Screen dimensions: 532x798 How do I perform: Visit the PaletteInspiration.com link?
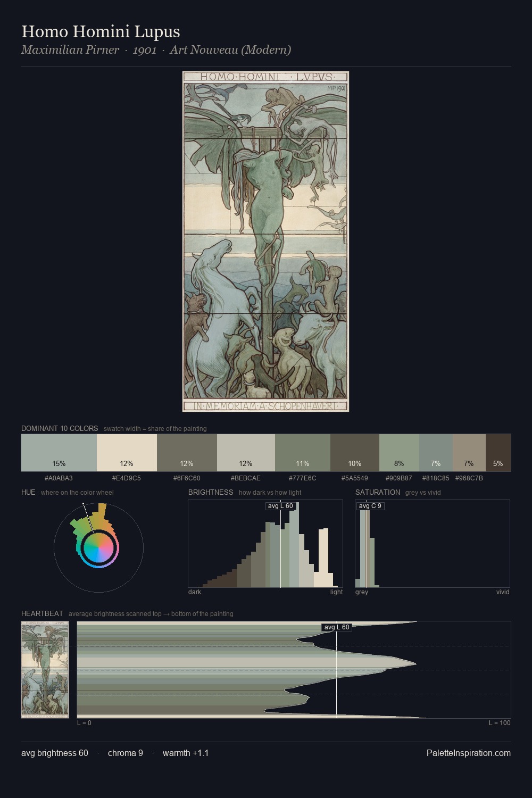469,753
